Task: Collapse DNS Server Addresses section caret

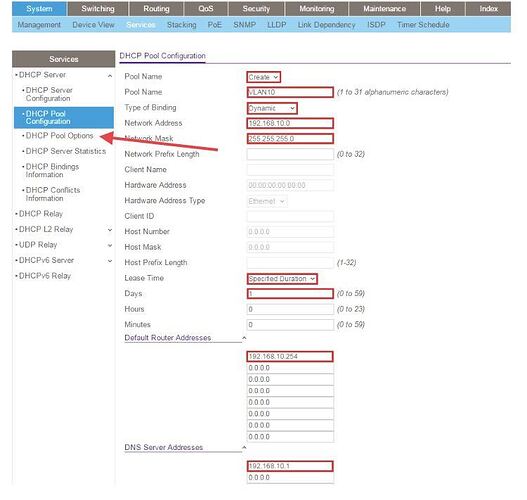Action: click(244, 448)
